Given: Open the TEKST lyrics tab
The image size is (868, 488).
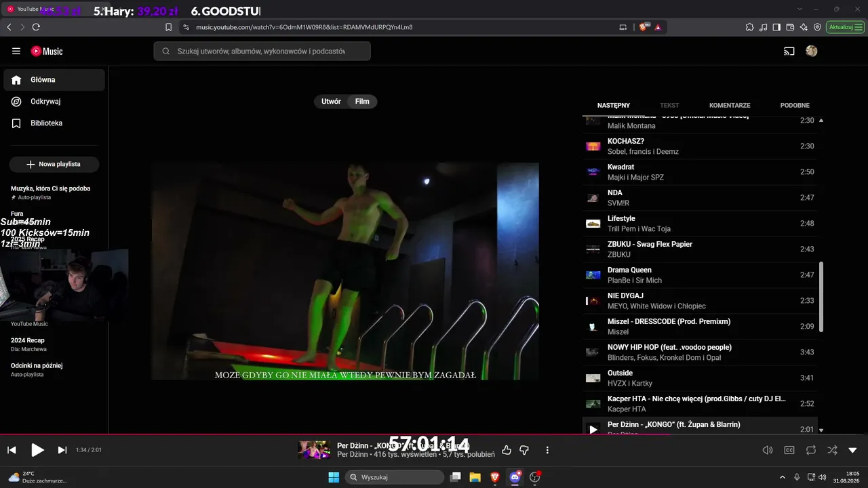Looking at the screenshot, I should [x=669, y=105].
